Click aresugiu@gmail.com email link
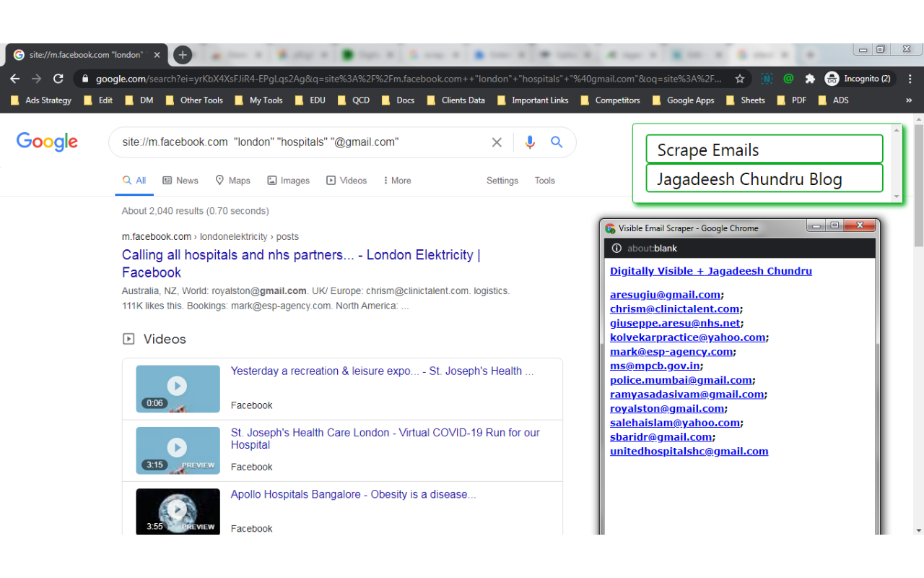Screen dimensions: 924x578 [x=665, y=295]
